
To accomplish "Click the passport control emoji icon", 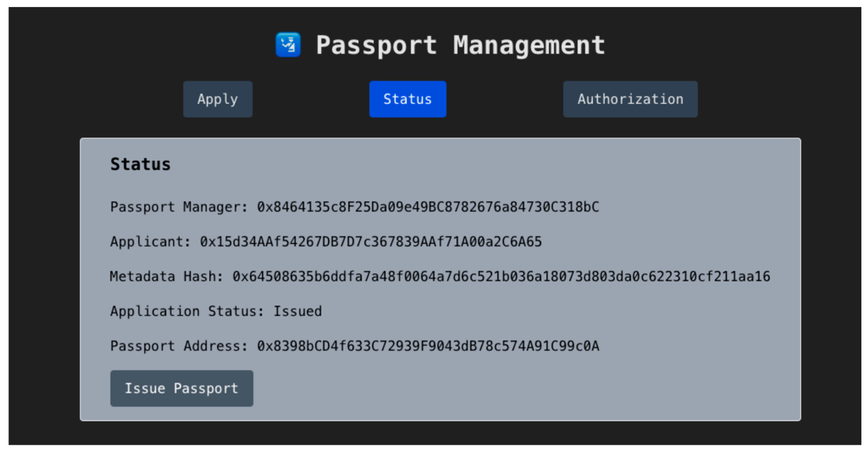I will (288, 45).
